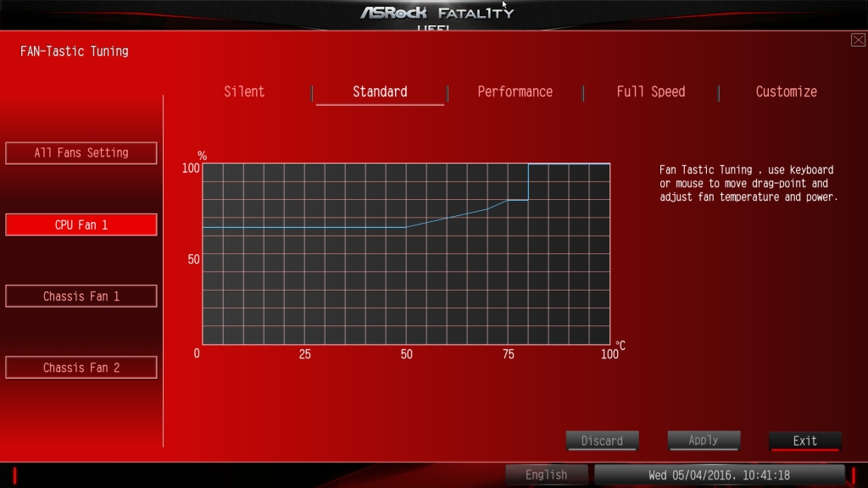Change language via the English button

[x=547, y=474]
